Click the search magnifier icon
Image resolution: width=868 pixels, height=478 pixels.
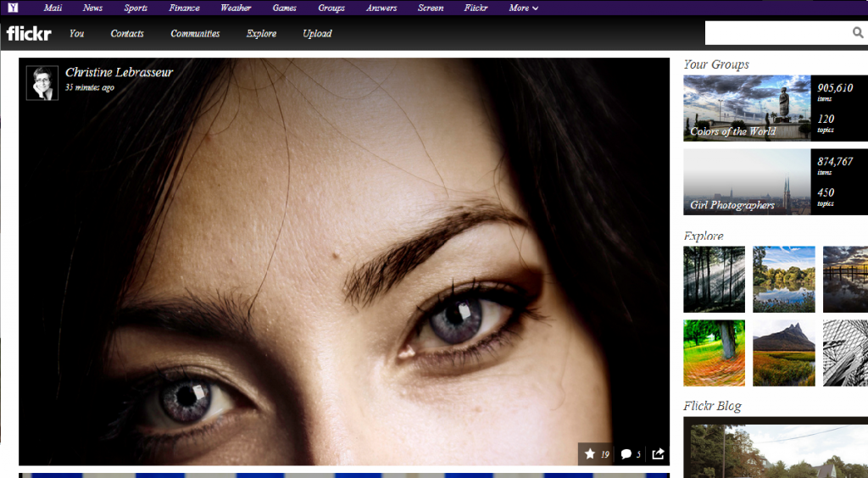tap(857, 33)
